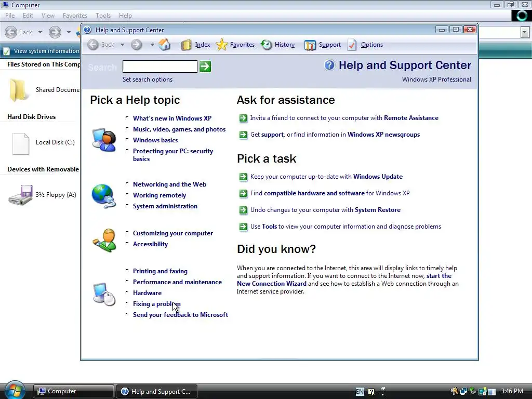Image resolution: width=532 pixels, height=399 pixels.
Task: Click the Help search text field
Action: (160, 66)
